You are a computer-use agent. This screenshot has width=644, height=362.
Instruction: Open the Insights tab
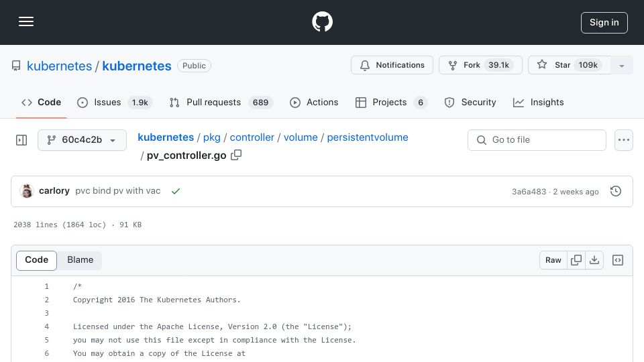[538, 102]
